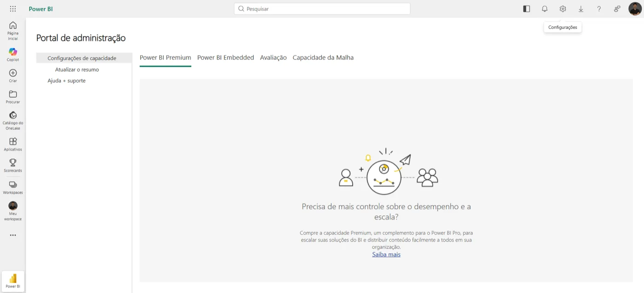This screenshot has width=644, height=293.
Task: Click the Power BI logo at bottom
Action: pos(13,281)
